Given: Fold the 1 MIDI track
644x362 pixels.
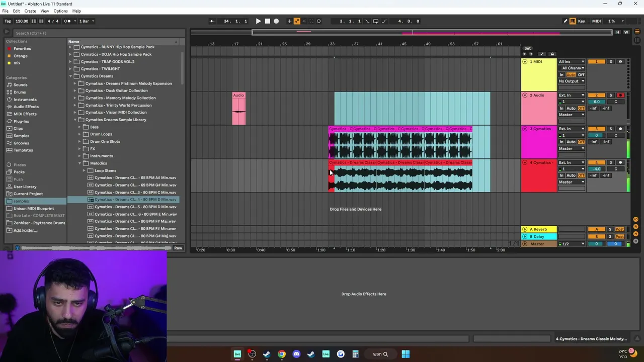Looking at the screenshot, I should point(525,62).
